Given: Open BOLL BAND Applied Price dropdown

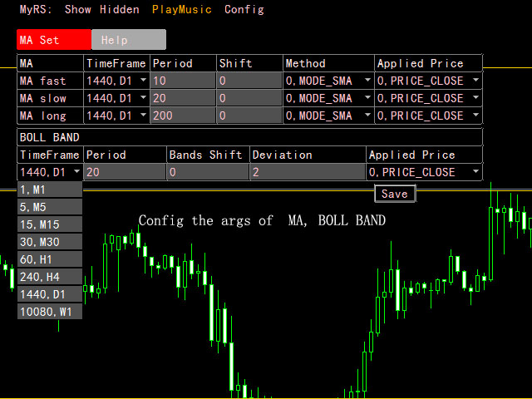Looking at the screenshot, I should (424, 172).
